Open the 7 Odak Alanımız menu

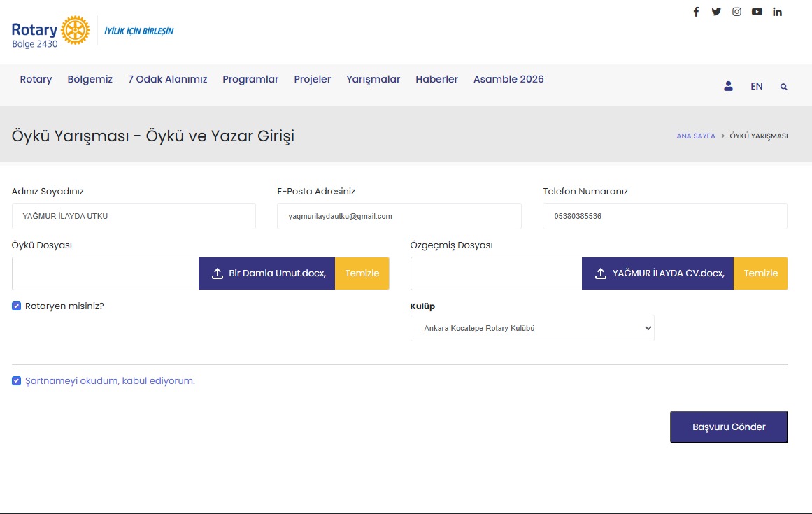[167, 79]
